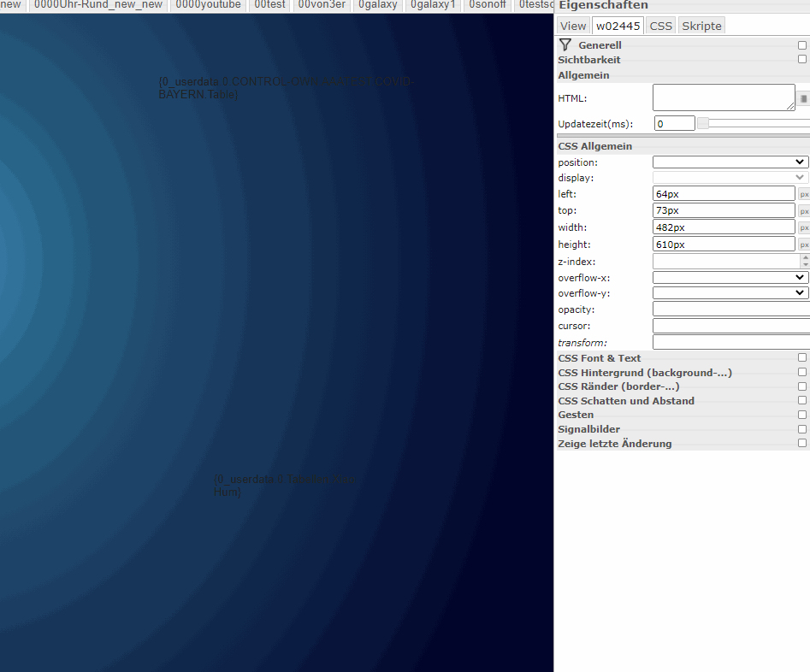Click the filter funnel icon beside Generell
The width and height of the screenshot is (810, 672).
[x=565, y=44]
